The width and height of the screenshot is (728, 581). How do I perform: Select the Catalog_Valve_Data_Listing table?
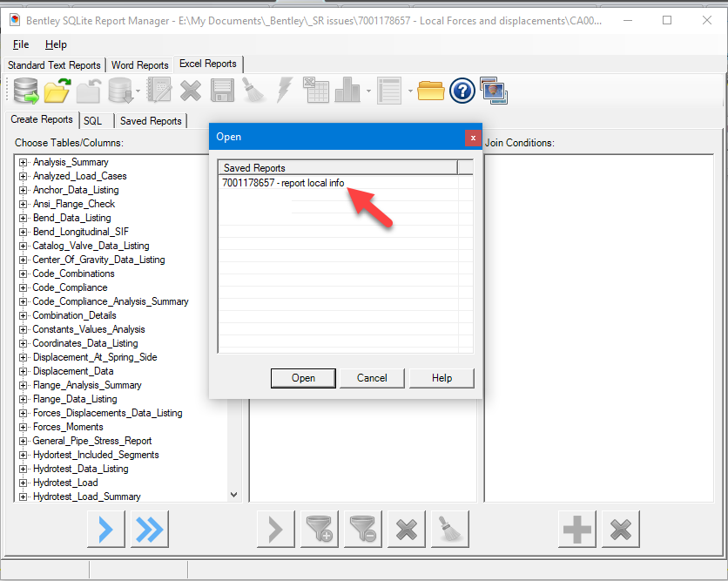[91, 246]
